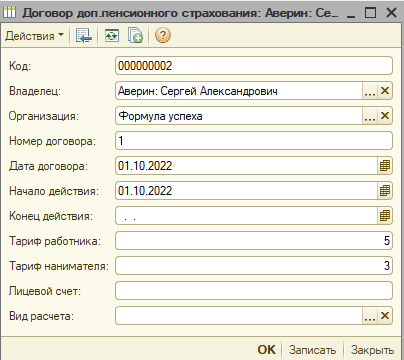Open calendar for Дата договора

point(385,166)
